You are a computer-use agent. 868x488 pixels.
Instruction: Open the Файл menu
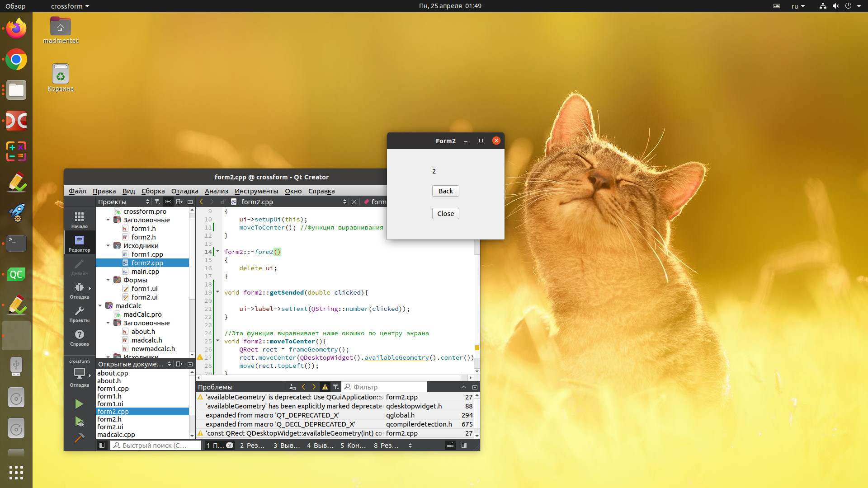pos(77,191)
